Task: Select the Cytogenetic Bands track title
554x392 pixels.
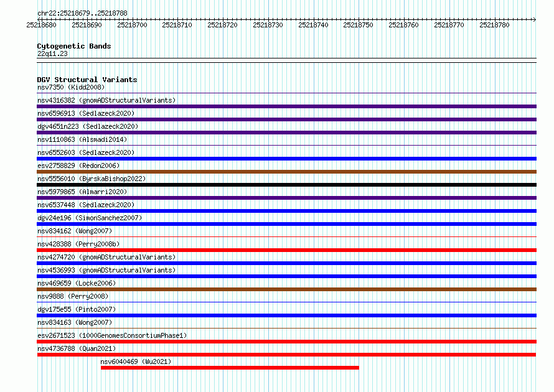Action: tap(74, 46)
